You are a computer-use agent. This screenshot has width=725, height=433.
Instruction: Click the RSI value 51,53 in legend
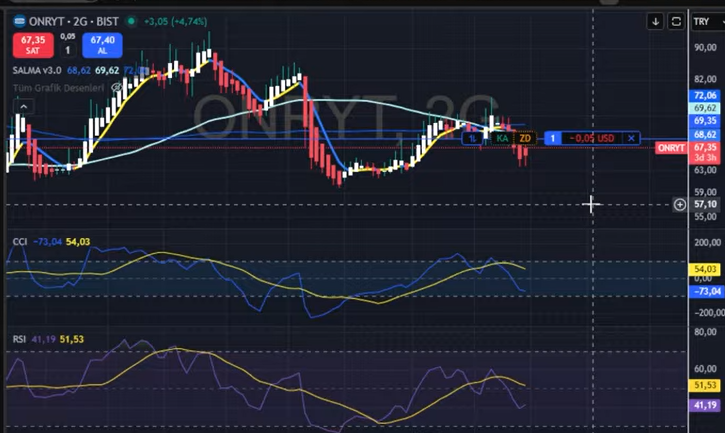click(x=72, y=339)
